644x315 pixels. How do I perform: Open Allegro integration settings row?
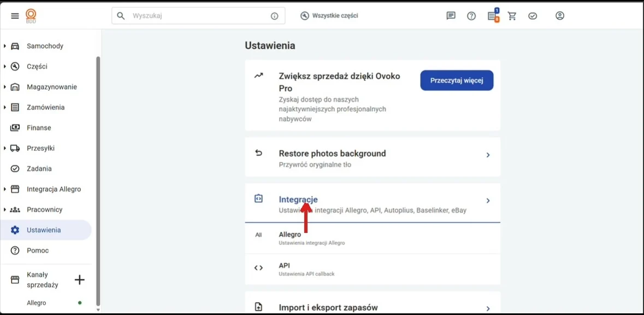click(x=373, y=238)
